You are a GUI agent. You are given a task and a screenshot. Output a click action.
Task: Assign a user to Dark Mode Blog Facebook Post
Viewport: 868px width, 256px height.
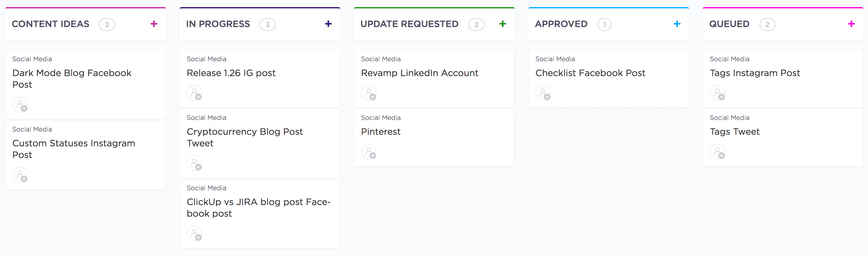[x=20, y=104]
